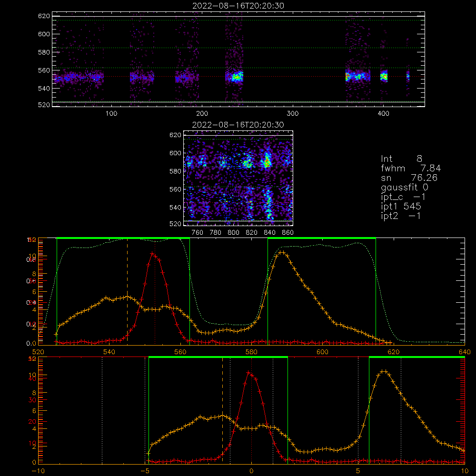Click the timestamp title above the top spectrogram
Image resolution: width=476 pixels, height=476 pixels.
238,6
